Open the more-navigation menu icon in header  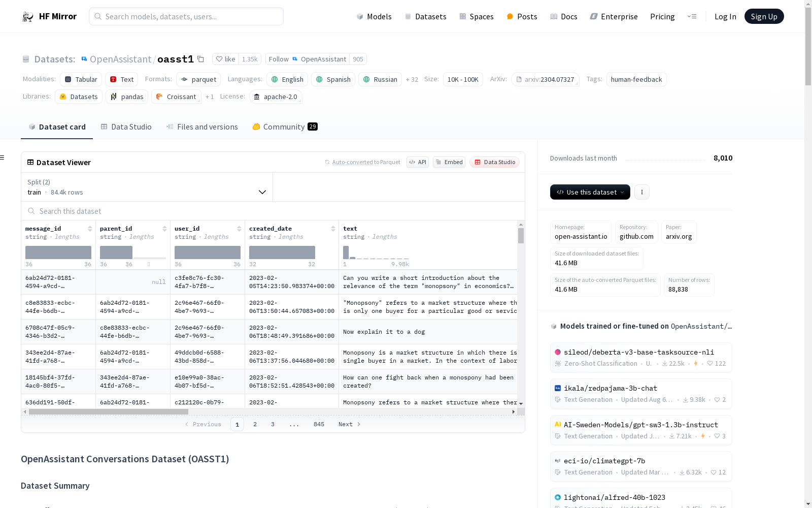(x=692, y=16)
